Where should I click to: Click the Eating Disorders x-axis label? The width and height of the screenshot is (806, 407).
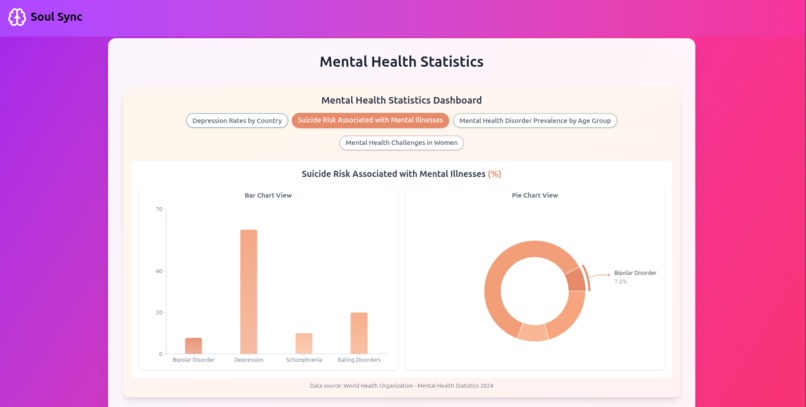[359, 360]
